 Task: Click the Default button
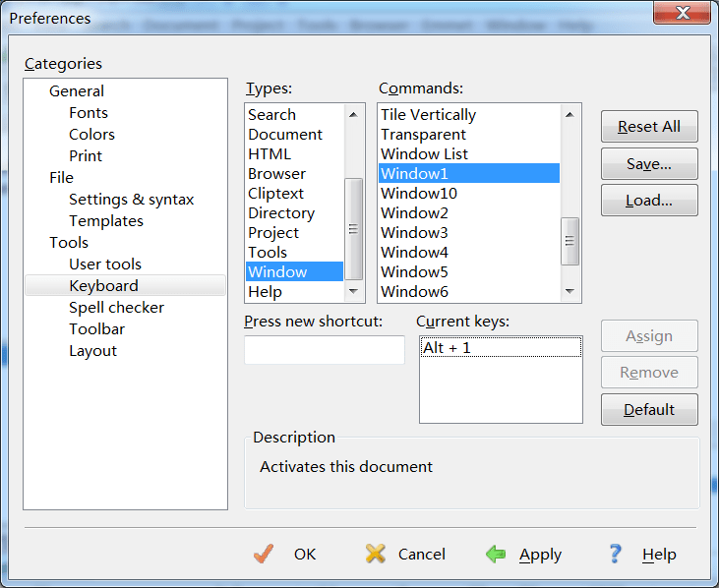[x=649, y=409]
